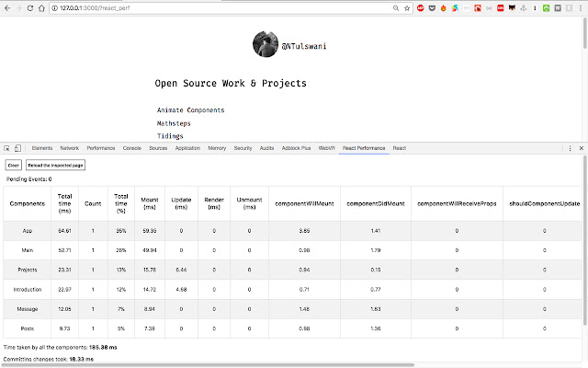Viewport: 588px width, 368px height.
Task: Select the Introduction component row name
Action: click(x=28, y=290)
